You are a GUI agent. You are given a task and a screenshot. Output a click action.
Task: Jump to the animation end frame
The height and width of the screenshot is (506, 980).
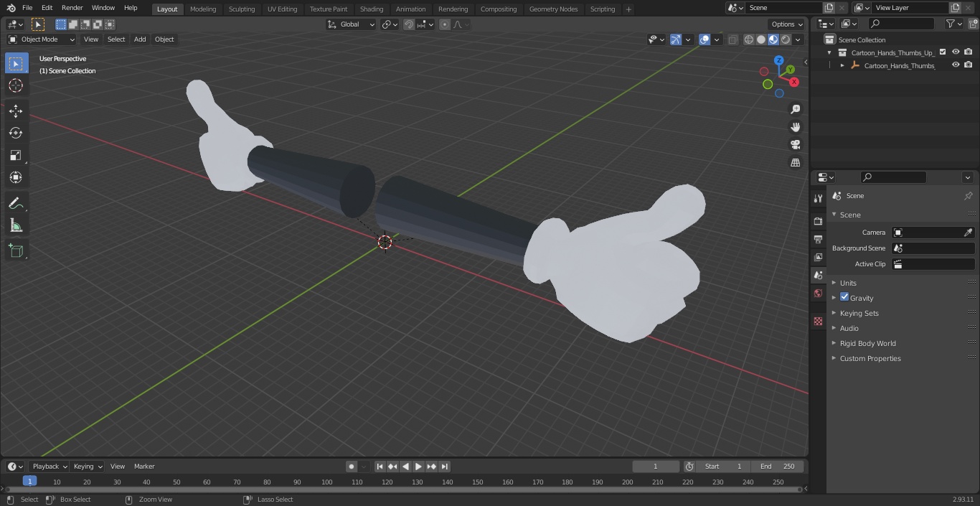(x=445, y=467)
